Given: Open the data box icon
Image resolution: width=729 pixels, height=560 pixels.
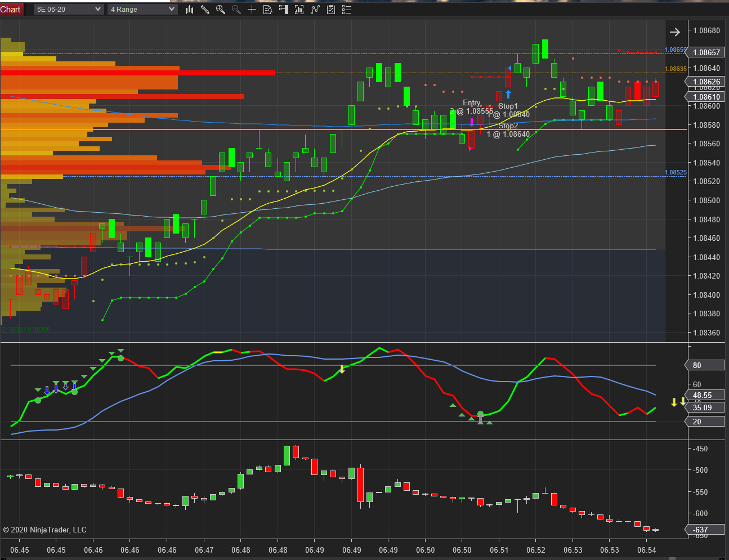Looking at the screenshot, I should pos(268,10).
